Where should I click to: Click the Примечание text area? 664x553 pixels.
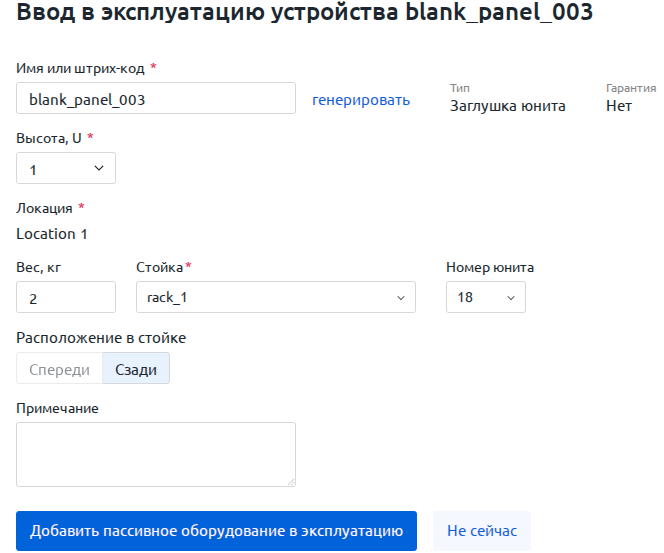[x=156, y=454]
